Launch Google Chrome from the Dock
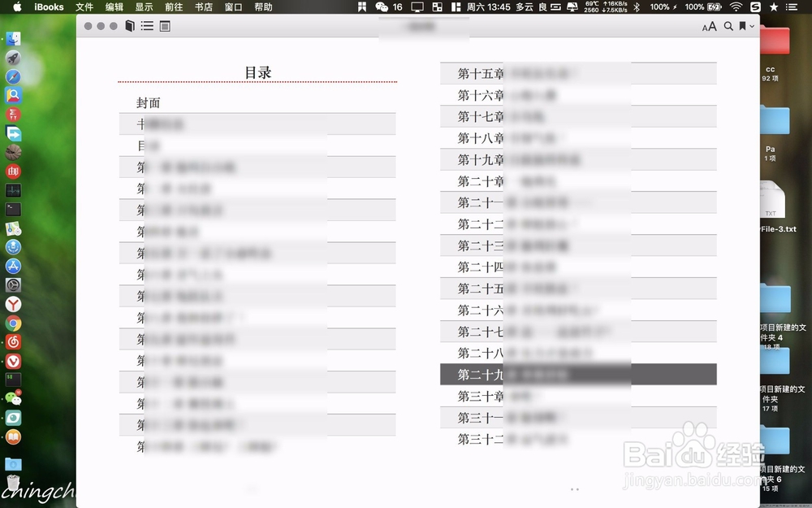The image size is (812, 508). [x=15, y=323]
